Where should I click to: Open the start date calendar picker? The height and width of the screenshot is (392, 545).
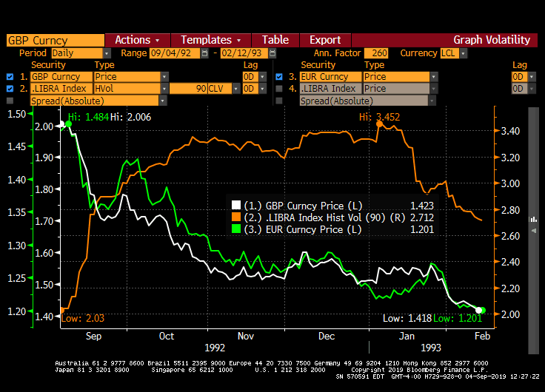[x=204, y=53]
